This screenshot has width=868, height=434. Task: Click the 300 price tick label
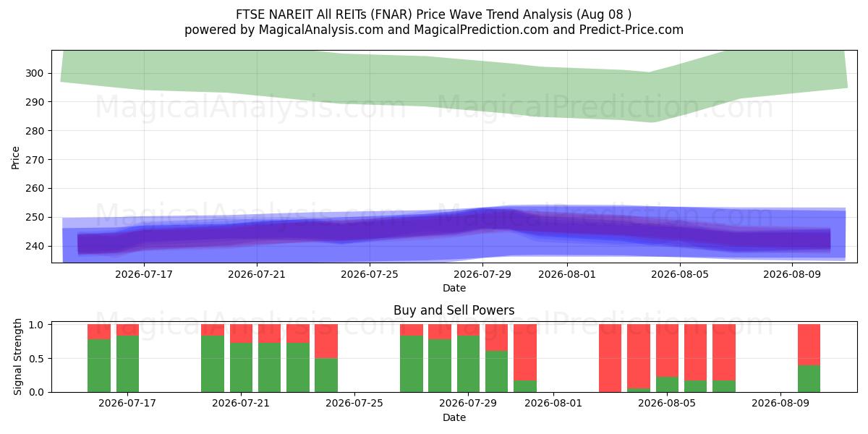(35, 73)
